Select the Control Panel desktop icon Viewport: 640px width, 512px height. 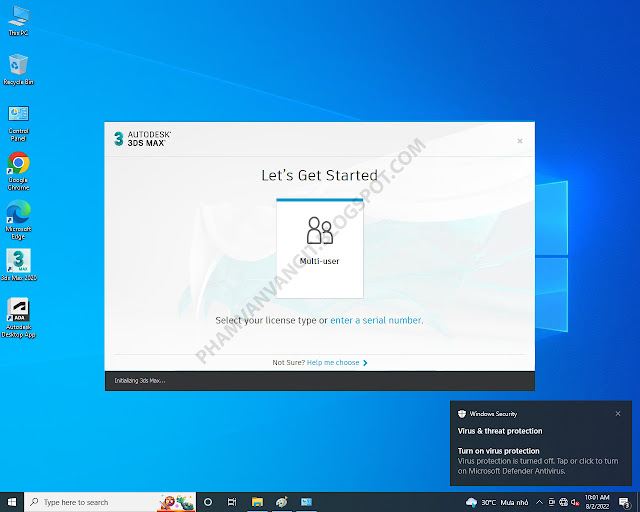18,123
